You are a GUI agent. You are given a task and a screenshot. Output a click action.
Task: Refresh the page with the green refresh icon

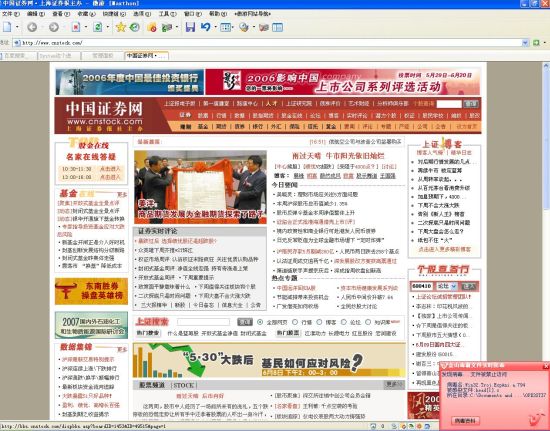(98, 27)
